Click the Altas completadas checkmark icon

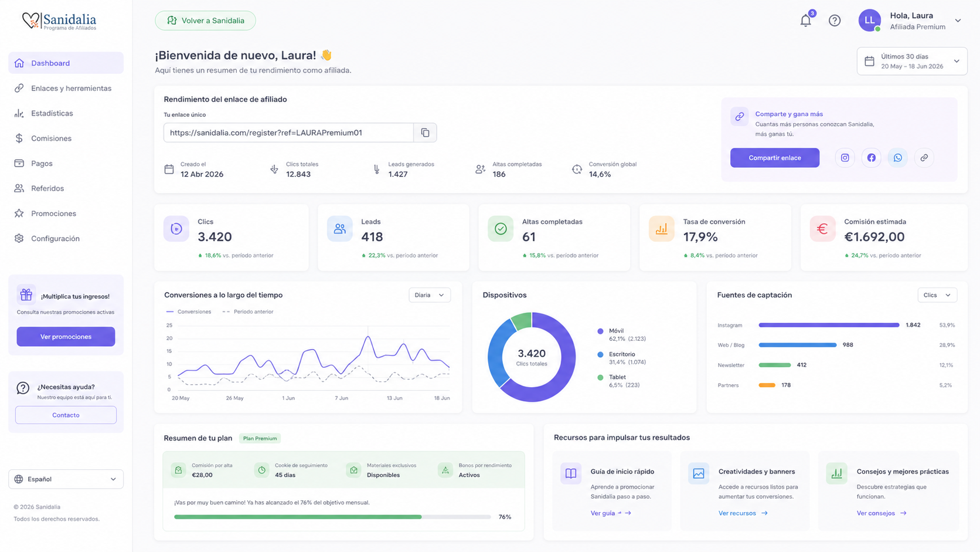[501, 229]
